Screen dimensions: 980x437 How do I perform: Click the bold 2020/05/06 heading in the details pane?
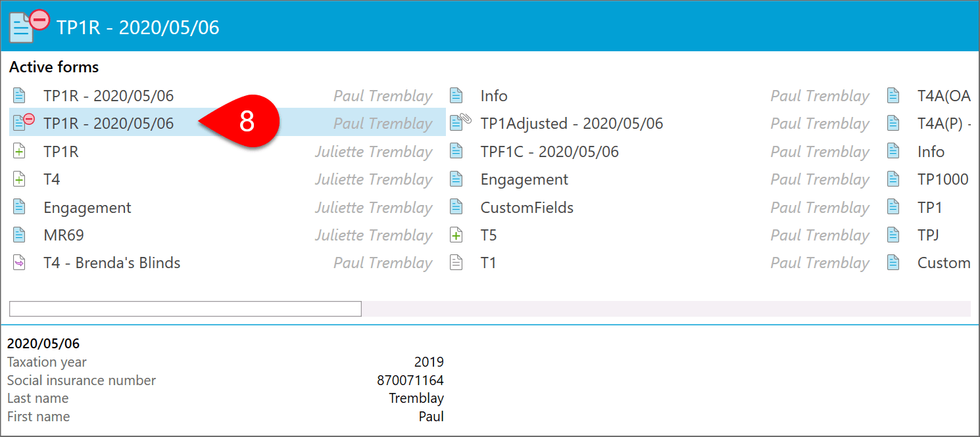[x=43, y=343]
